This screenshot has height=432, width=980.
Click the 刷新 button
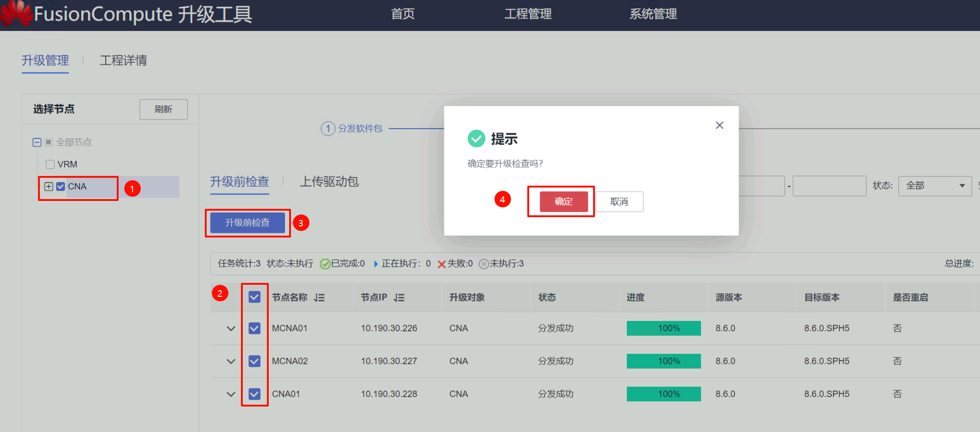[x=163, y=109]
